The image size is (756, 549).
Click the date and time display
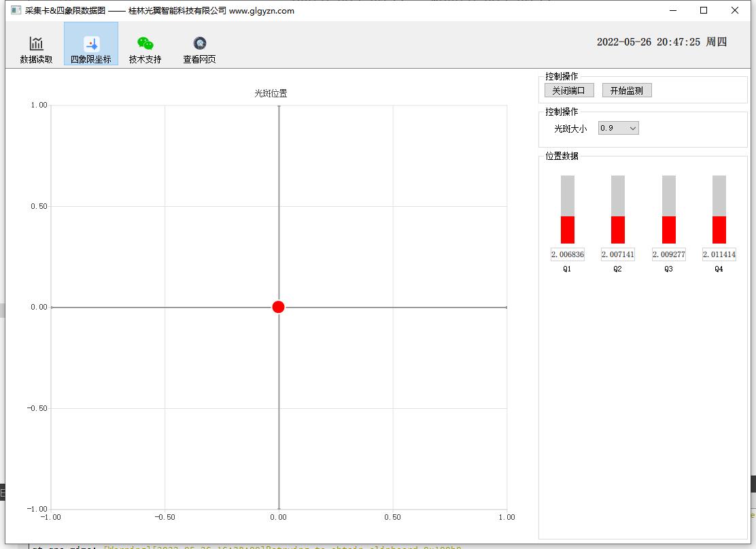pos(661,42)
